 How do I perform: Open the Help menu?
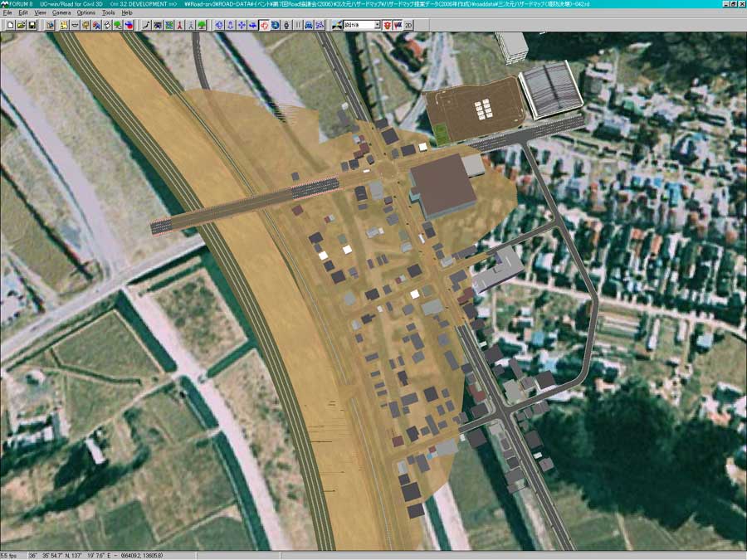(x=127, y=12)
